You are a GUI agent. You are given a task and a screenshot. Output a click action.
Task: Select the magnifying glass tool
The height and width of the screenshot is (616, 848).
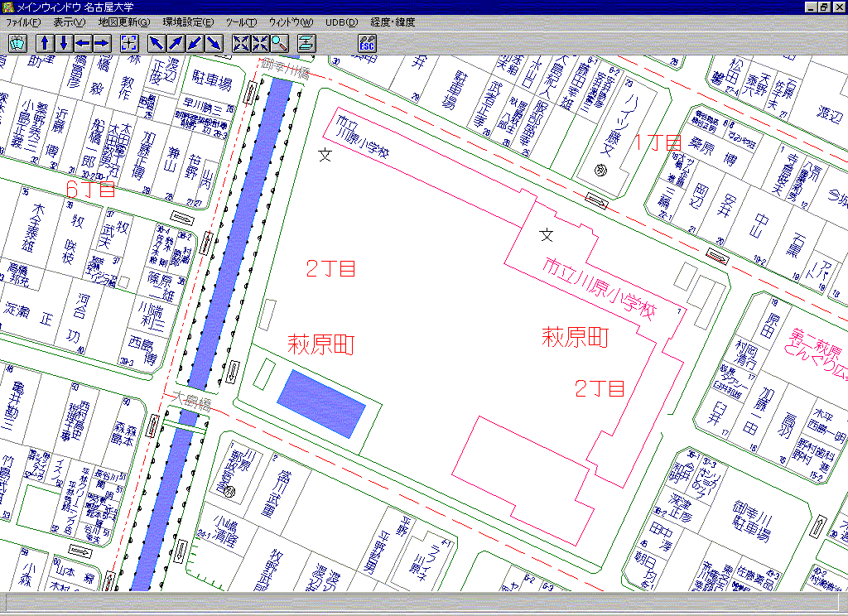(x=278, y=43)
